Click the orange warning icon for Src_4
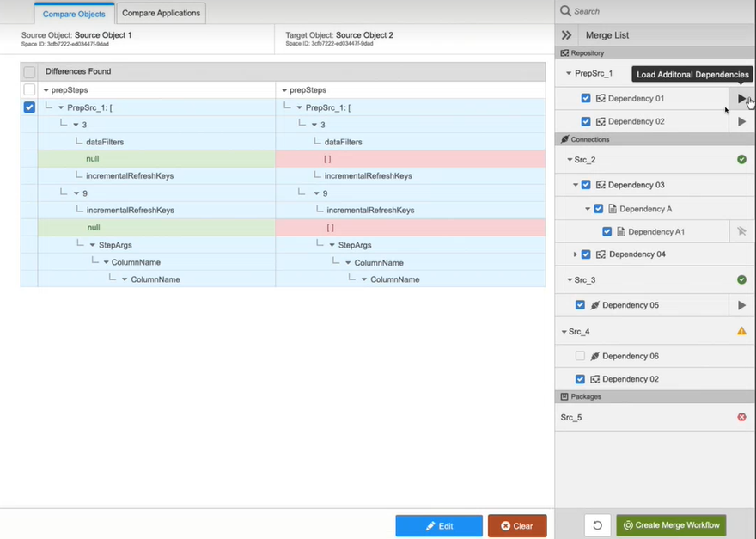 coord(741,331)
